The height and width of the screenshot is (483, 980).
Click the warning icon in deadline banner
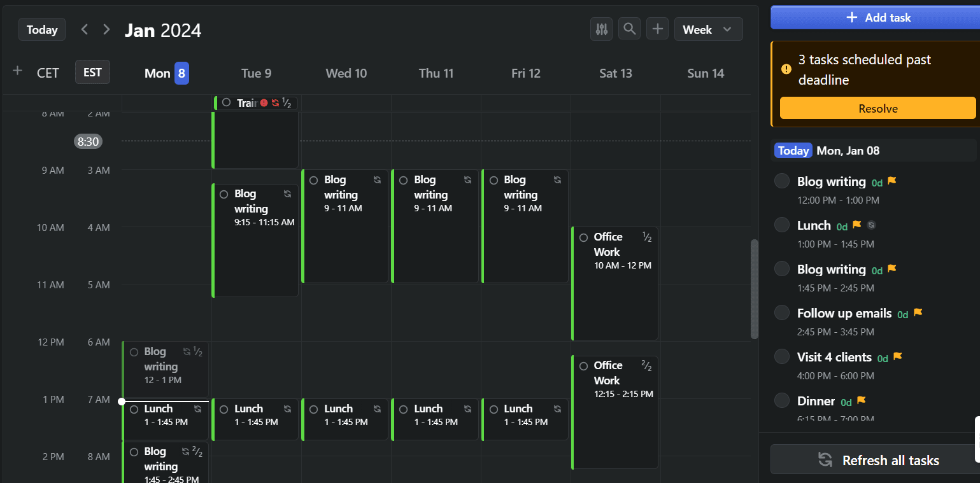tap(786, 69)
